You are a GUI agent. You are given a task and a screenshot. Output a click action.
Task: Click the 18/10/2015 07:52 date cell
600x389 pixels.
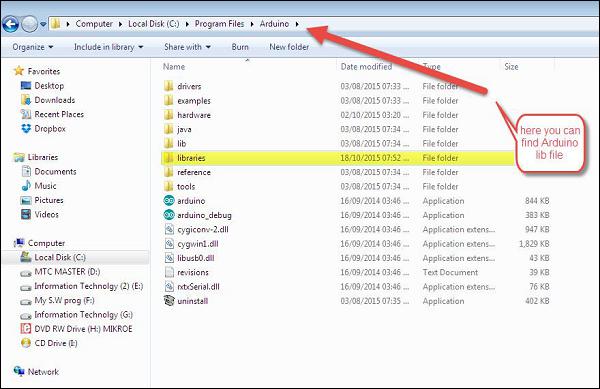coord(375,158)
